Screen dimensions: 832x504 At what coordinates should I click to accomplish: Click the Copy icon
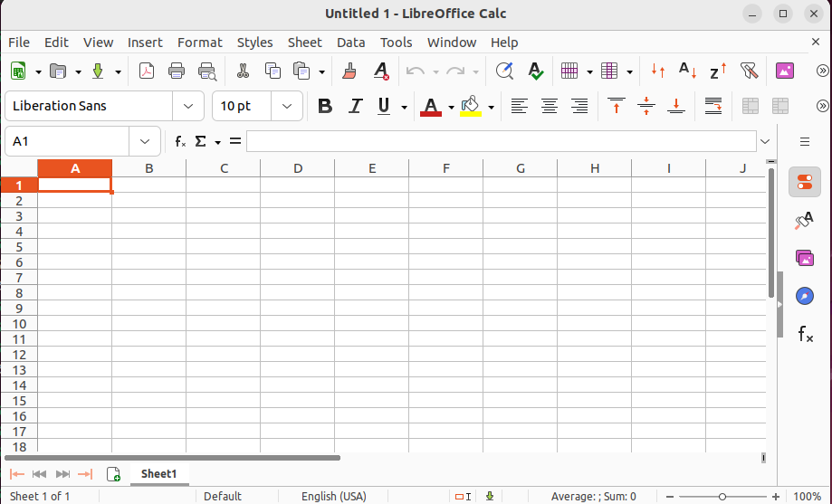[x=273, y=71]
